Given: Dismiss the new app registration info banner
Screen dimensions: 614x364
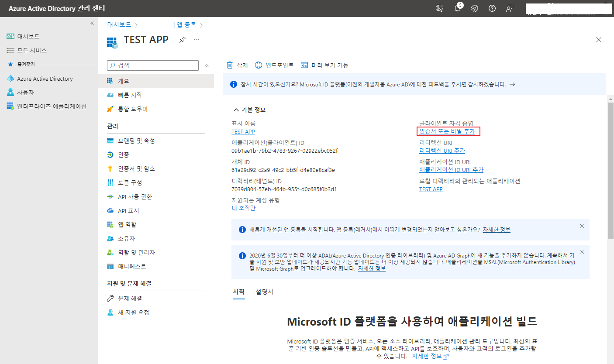Looking at the screenshot, I should click(x=582, y=226).
